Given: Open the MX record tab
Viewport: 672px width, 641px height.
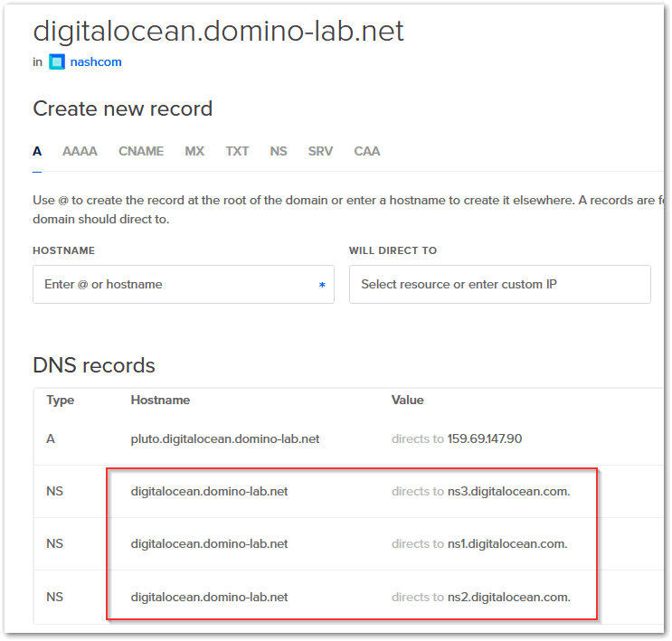Looking at the screenshot, I should pyautogui.click(x=194, y=151).
